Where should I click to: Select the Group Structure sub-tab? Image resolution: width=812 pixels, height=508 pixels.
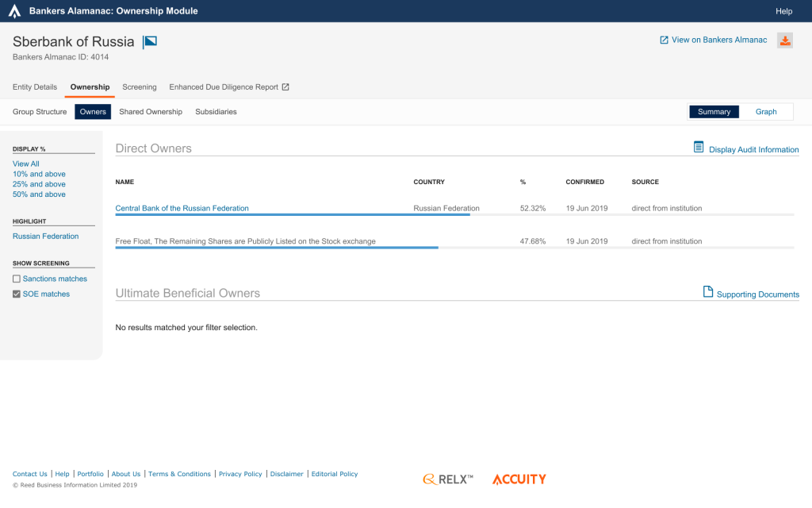(x=40, y=112)
